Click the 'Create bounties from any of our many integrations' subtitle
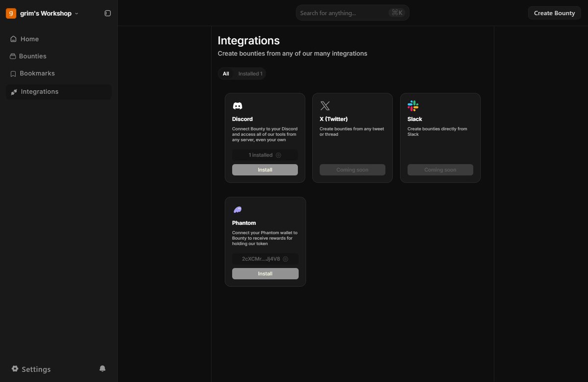Viewport: 588px width, 382px height. click(293, 53)
